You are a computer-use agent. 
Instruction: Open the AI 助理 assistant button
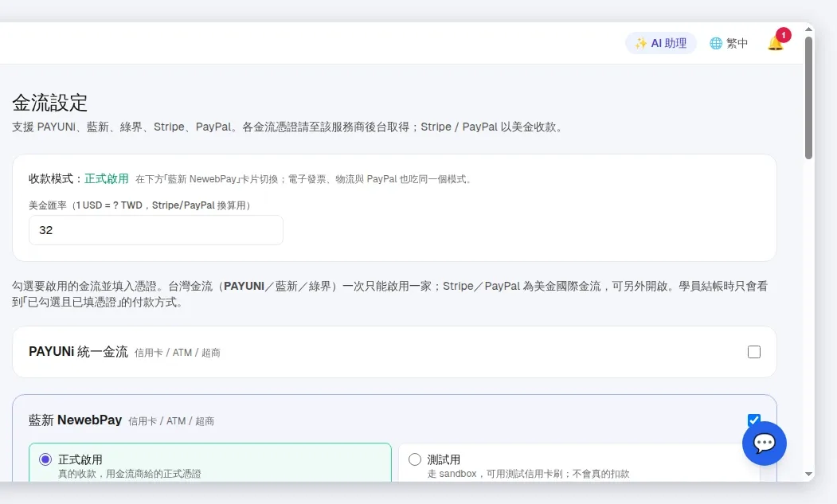661,43
